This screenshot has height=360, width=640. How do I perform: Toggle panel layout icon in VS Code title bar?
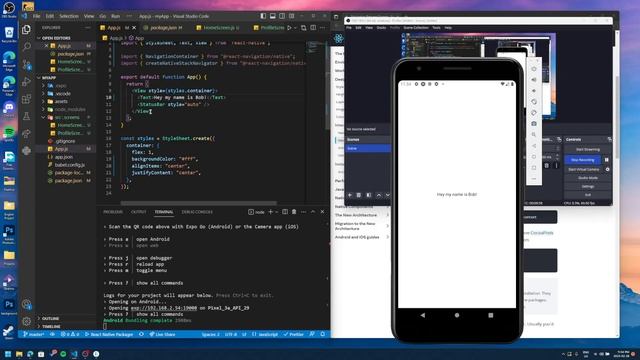coord(273,16)
